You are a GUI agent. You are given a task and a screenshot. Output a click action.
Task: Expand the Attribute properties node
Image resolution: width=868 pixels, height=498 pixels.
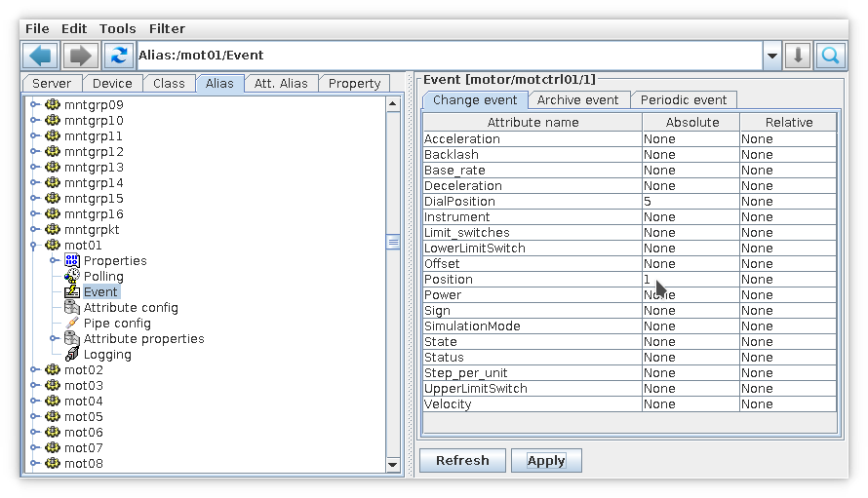[54, 338]
